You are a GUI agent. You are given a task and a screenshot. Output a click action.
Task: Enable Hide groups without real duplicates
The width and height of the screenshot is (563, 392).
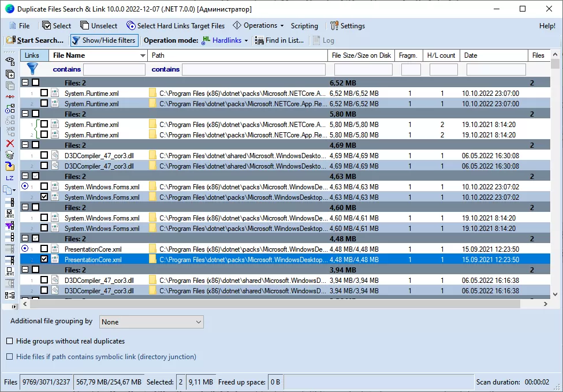10,341
